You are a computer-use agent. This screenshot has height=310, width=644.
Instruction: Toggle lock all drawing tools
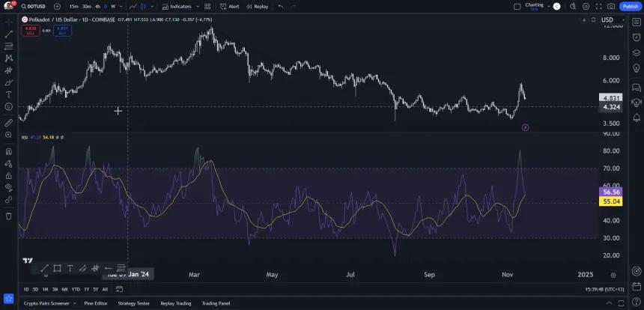(9, 175)
